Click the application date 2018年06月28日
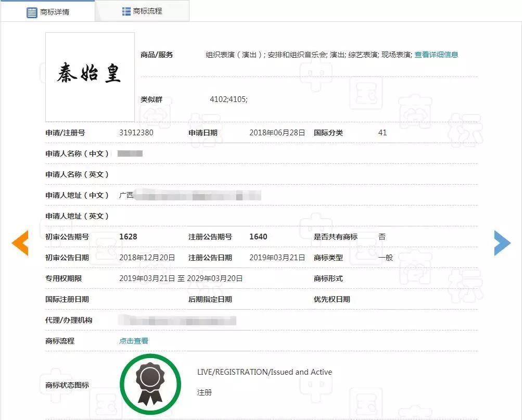 [277, 133]
